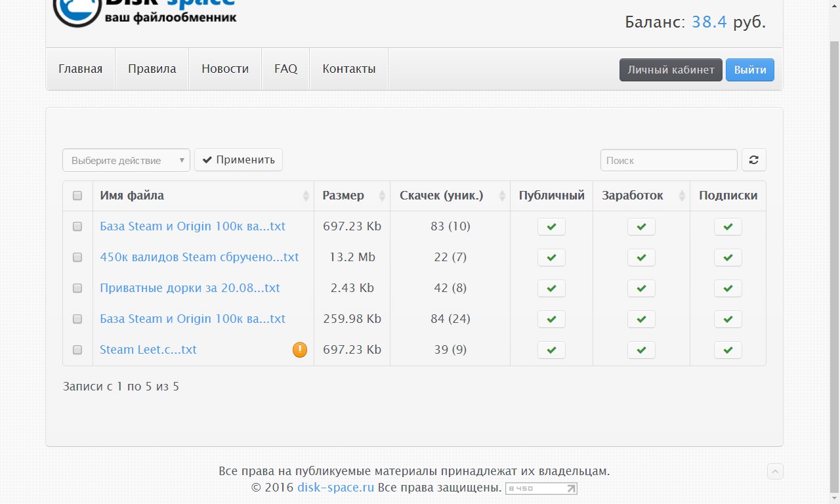Toggle Заработок for Steam Leet file
The height and width of the screenshot is (504, 840).
click(641, 350)
